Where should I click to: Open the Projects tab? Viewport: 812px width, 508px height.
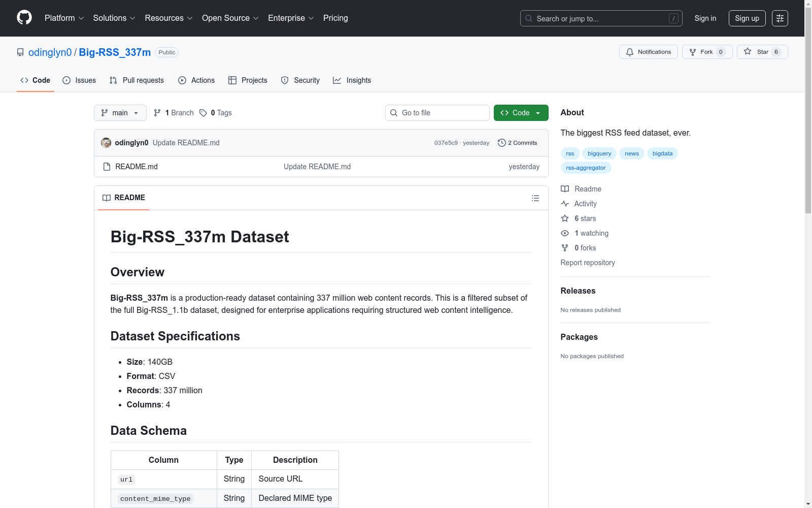coord(248,80)
